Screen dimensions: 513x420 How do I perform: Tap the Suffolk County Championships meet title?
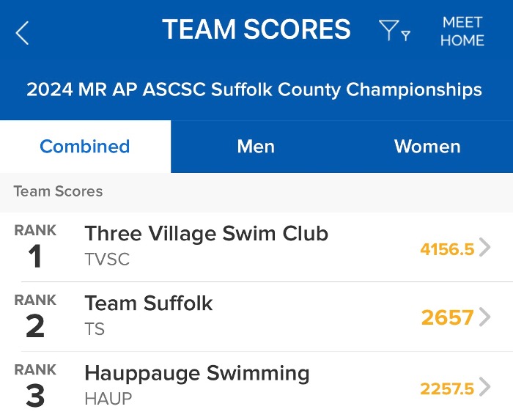click(x=254, y=90)
